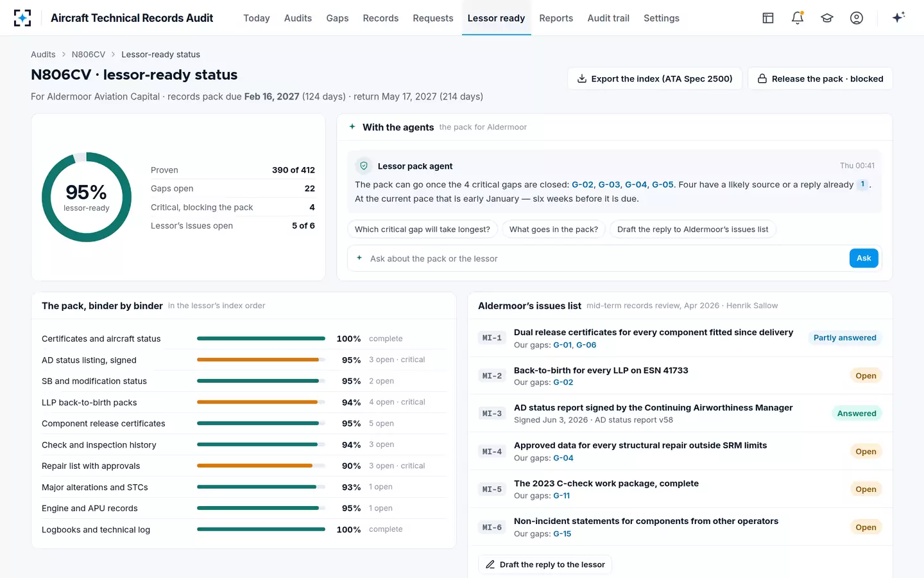Select 'Draft the reply to Aldermoor's issues list' chip
This screenshot has height=578, width=924.
[x=692, y=229]
